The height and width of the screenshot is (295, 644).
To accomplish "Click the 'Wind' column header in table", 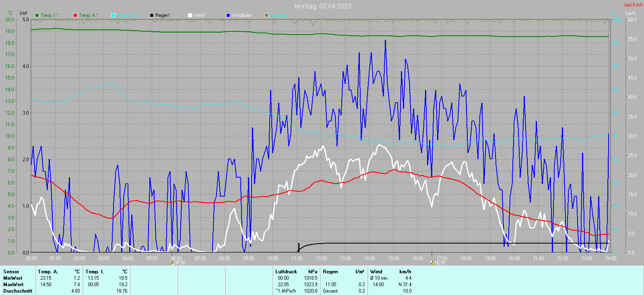I will tap(376, 272).
